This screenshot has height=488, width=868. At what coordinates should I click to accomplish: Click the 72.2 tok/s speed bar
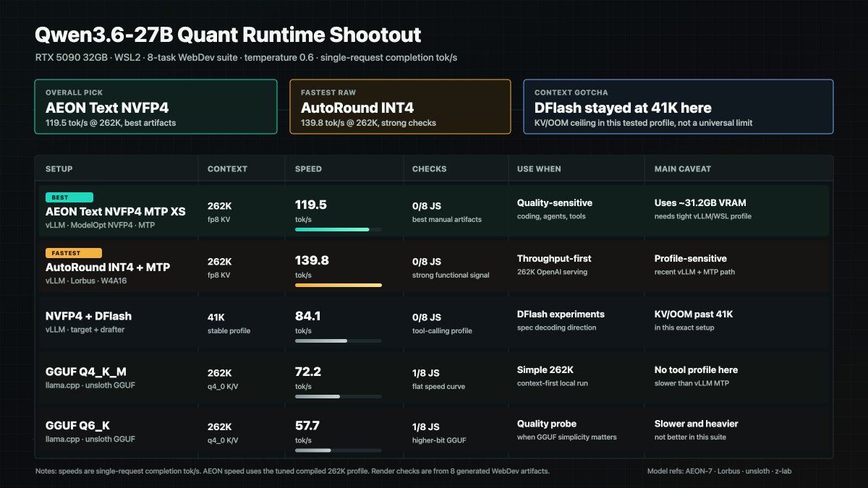pos(339,396)
